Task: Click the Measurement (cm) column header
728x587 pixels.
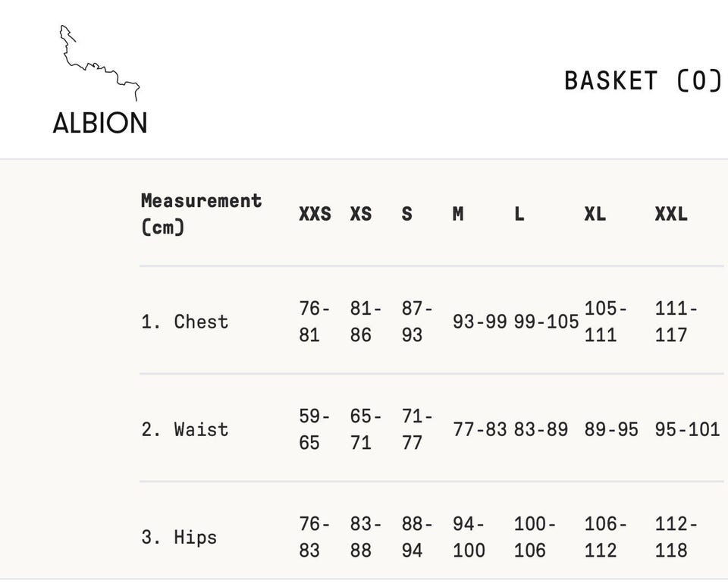Action: (x=201, y=213)
